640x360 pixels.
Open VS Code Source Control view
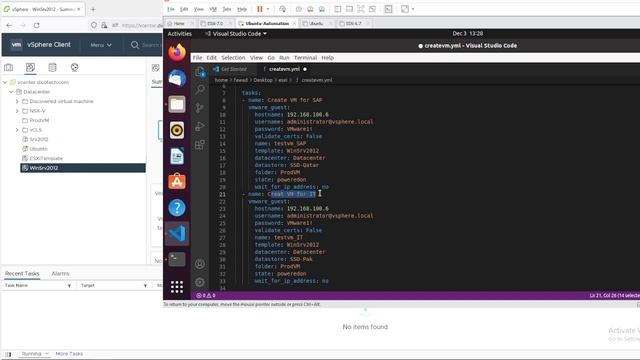[x=200, y=108]
